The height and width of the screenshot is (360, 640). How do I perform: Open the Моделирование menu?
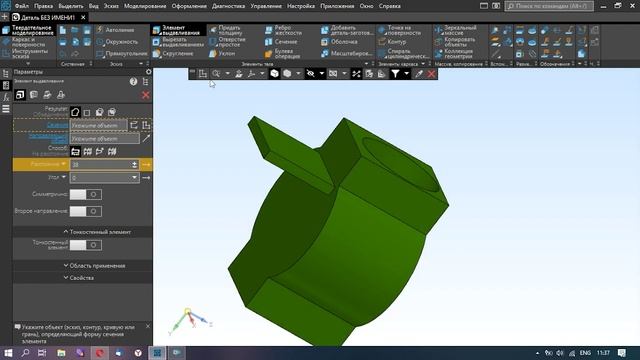click(145, 6)
